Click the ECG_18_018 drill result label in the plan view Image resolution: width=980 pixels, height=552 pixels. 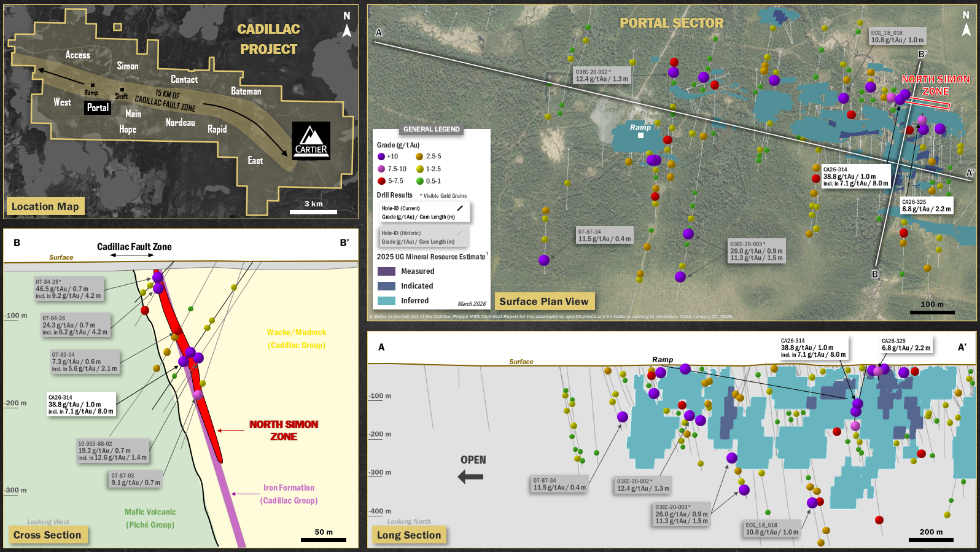click(x=897, y=37)
